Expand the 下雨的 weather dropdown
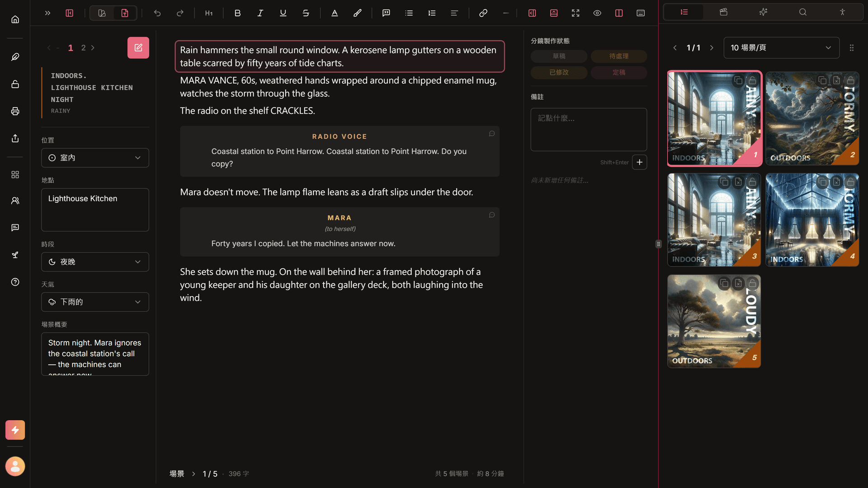Image resolution: width=868 pixels, height=488 pixels. pyautogui.click(x=95, y=302)
